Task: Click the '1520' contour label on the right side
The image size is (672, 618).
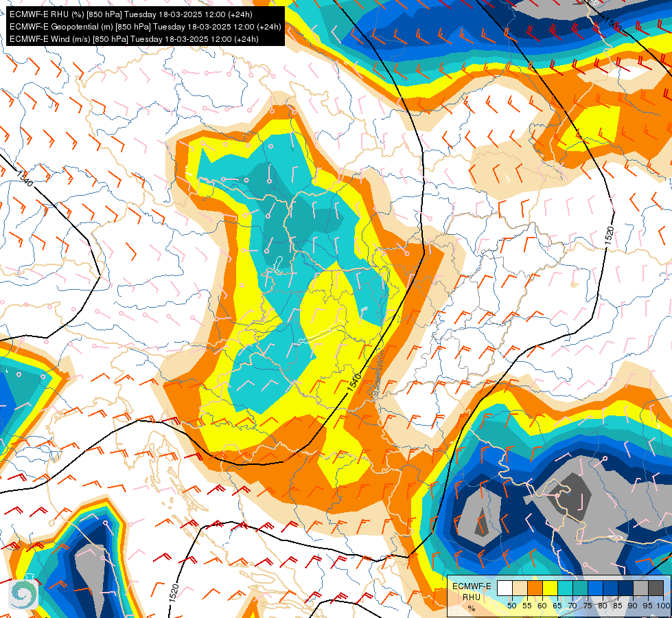Action: (610, 236)
